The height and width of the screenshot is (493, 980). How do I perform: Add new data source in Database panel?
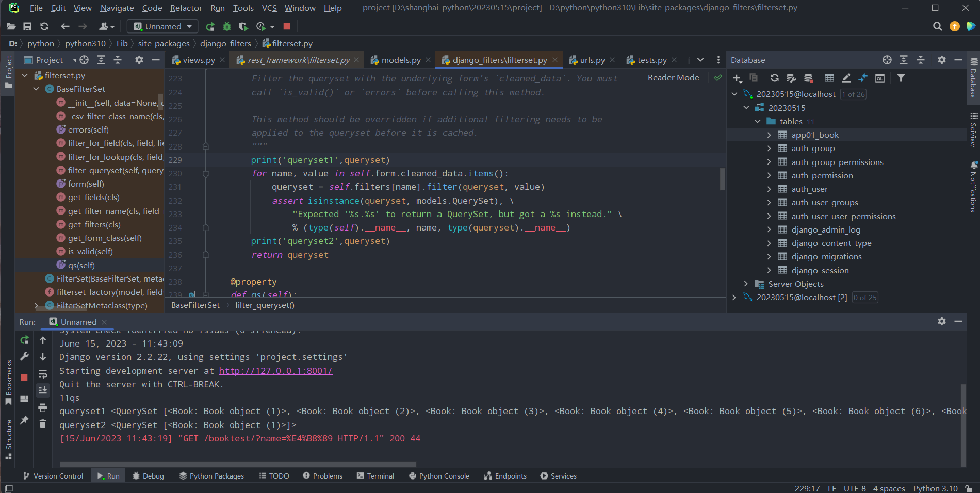[737, 78]
